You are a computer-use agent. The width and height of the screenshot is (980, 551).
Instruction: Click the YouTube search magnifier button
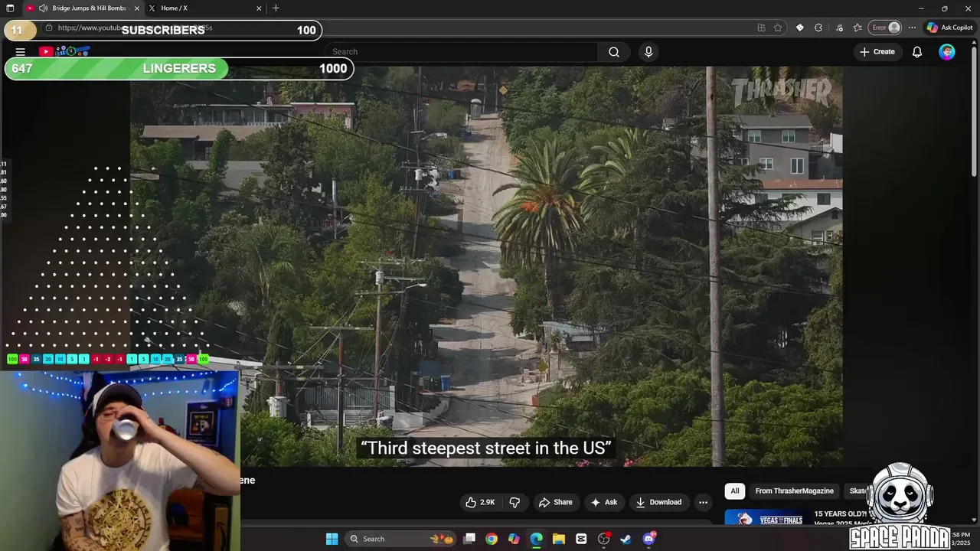pos(614,52)
